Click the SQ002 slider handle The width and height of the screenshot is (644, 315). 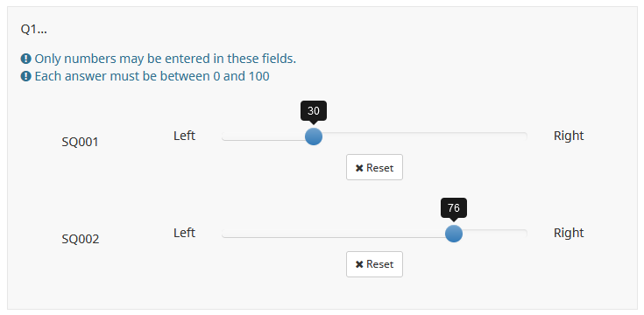[x=454, y=234]
